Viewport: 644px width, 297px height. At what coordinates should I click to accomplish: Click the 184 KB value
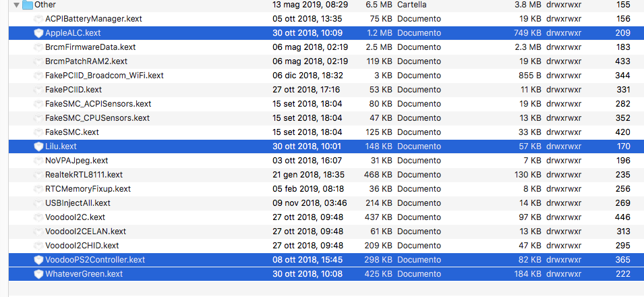click(527, 274)
